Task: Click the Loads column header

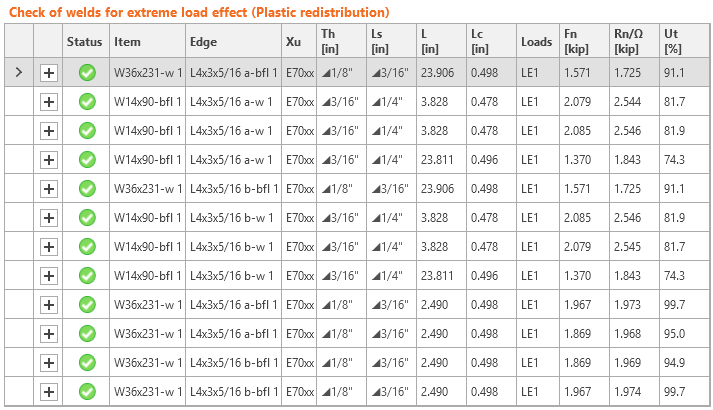Action: (x=536, y=42)
